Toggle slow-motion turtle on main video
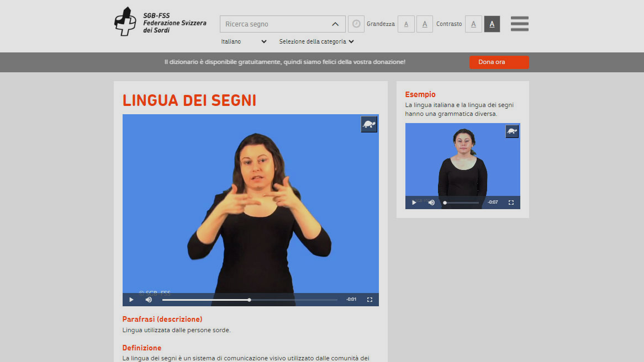Image resolution: width=644 pixels, height=362 pixels. tap(369, 124)
